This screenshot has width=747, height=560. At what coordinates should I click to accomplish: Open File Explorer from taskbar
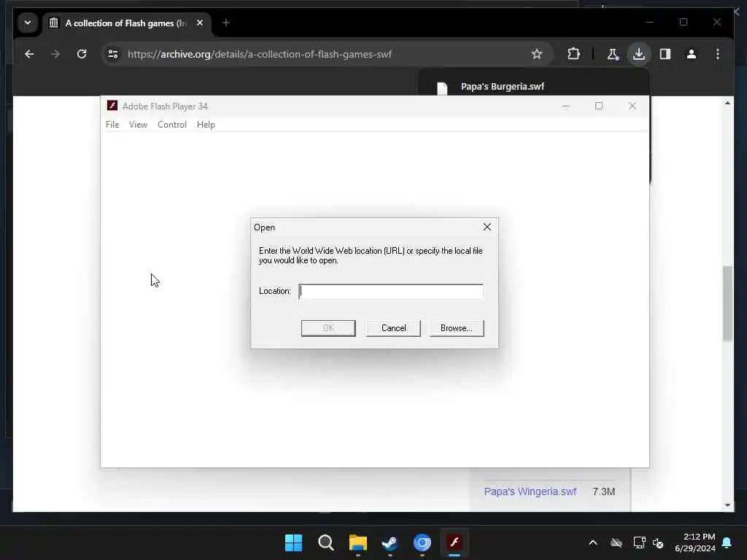point(357,542)
